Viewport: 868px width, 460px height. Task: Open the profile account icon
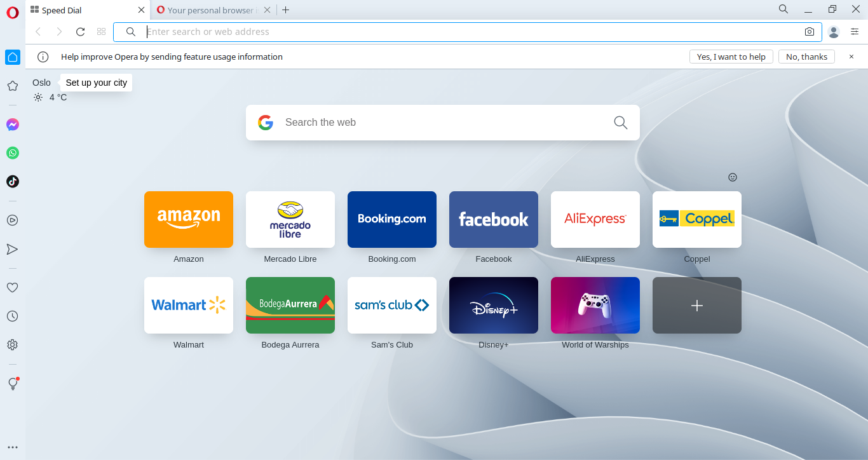pyautogui.click(x=834, y=32)
